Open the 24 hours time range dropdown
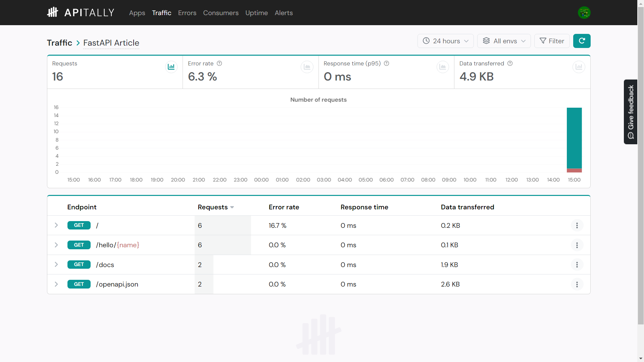Image resolution: width=644 pixels, height=362 pixels. [x=445, y=41]
